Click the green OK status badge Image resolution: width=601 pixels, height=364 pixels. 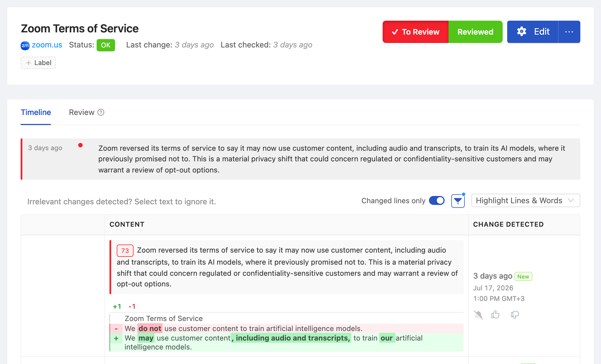pyautogui.click(x=106, y=45)
